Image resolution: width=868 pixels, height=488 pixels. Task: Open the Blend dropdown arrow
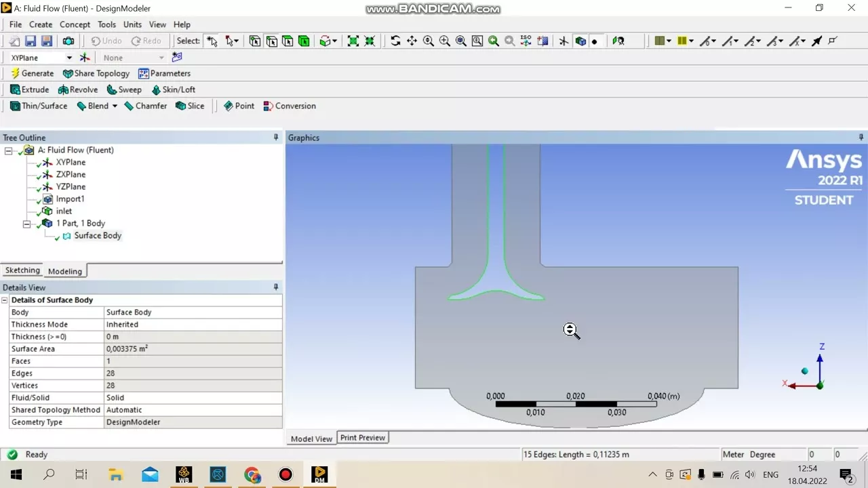pyautogui.click(x=115, y=106)
